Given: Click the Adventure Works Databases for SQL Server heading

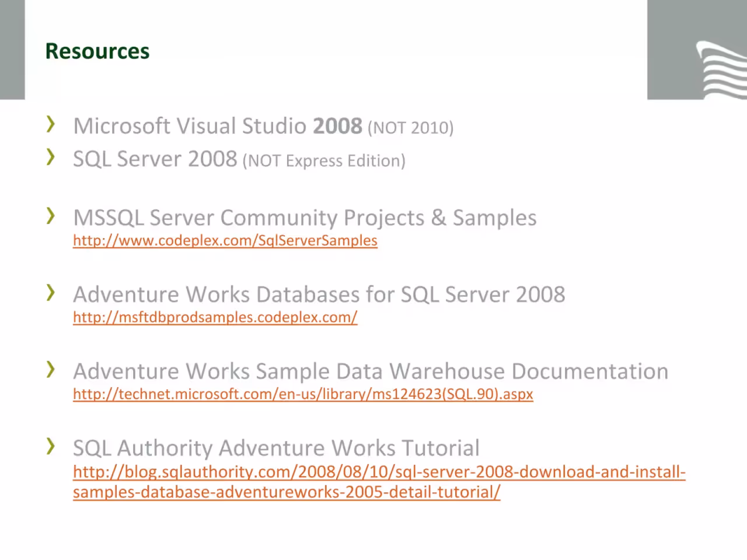Looking at the screenshot, I should 319,295.
